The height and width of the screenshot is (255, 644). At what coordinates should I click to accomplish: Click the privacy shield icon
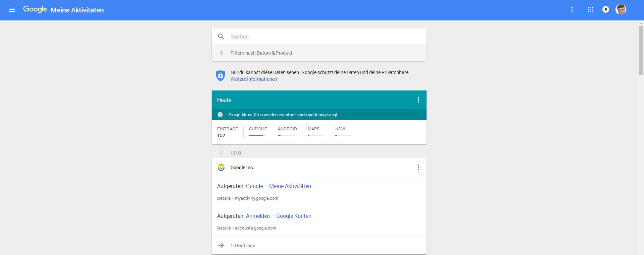pyautogui.click(x=220, y=76)
